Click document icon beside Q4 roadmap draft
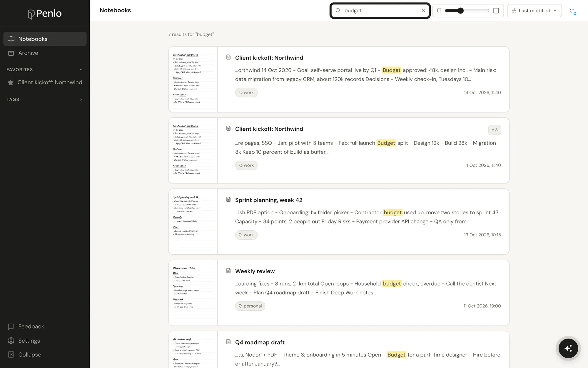The width and height of the screenshot is (588, 368). [x=228, y=342]
